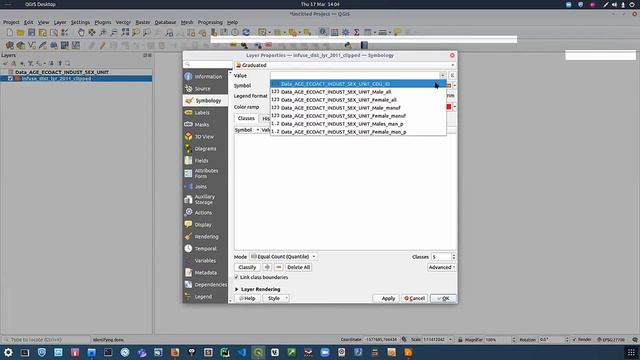
Task: Open the Attributes Form page
Action: [205, 173]
